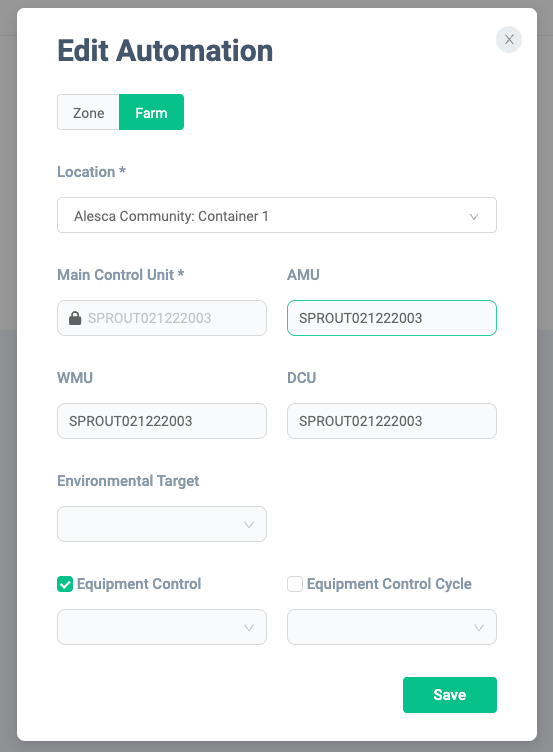The height and width of the screenshot is (752, 553).
Task: Click the AMU input field
Action: coord(392,318)
